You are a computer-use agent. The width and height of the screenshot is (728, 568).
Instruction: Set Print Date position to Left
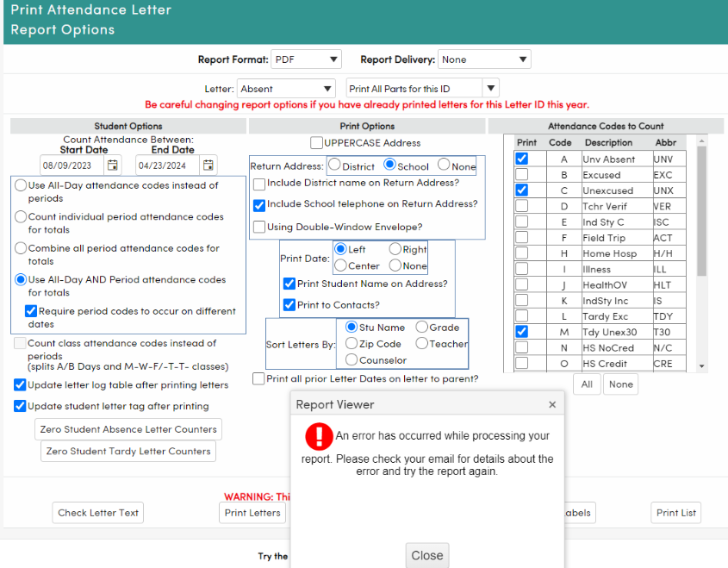340,249
